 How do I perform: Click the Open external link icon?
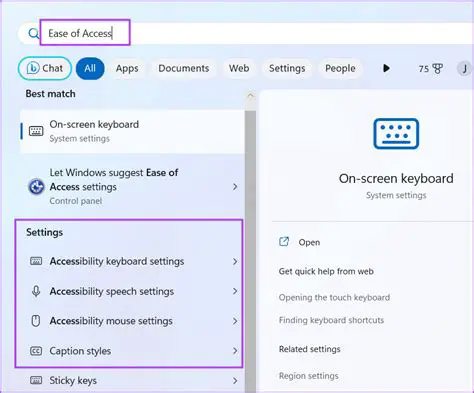click(x=284, y=242)
